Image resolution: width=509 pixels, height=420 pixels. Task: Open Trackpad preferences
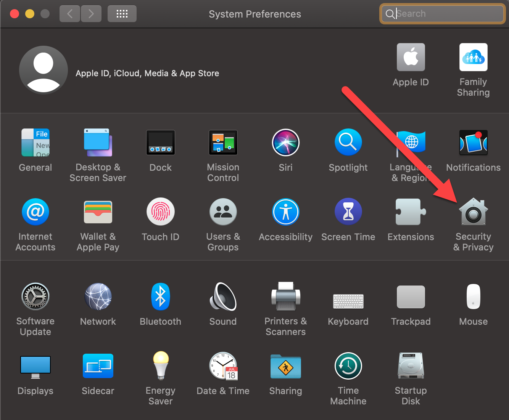(411, 297)
